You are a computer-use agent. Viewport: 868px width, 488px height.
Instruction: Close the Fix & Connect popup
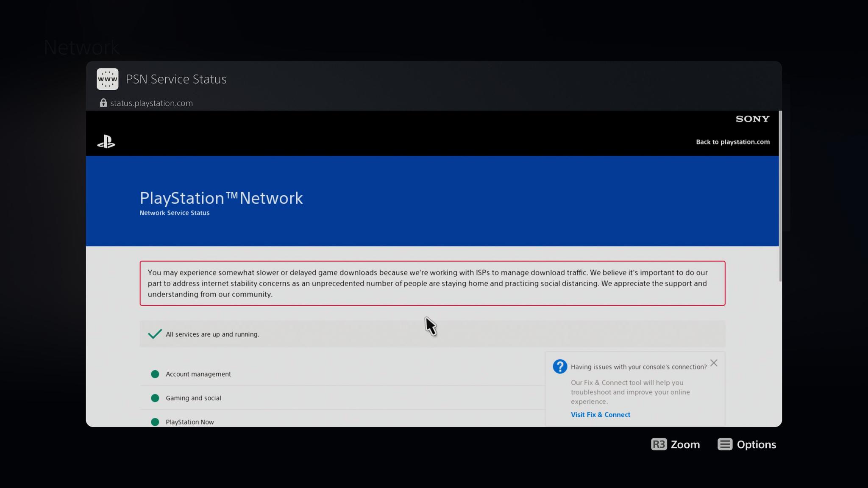point(714,363)
